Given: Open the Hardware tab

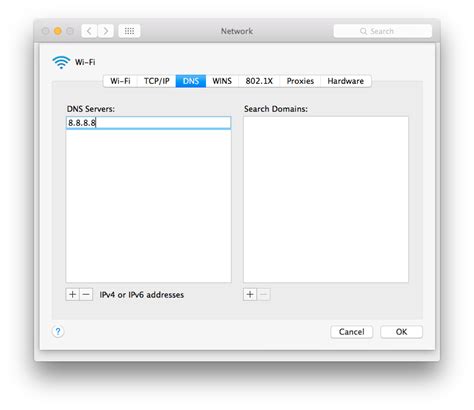Looking at the screenshot, I should (346, 81).
